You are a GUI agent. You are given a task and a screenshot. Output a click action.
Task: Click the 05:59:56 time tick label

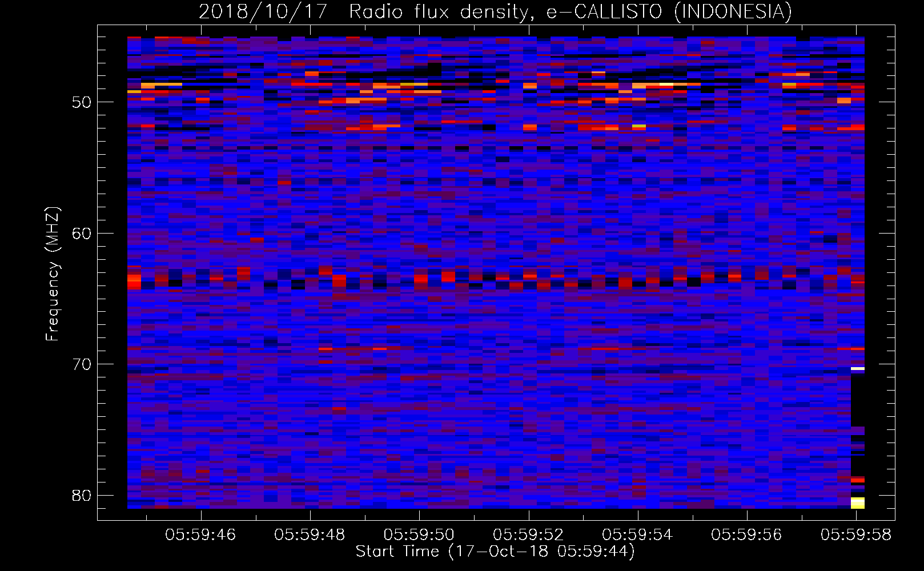point(746,535)
